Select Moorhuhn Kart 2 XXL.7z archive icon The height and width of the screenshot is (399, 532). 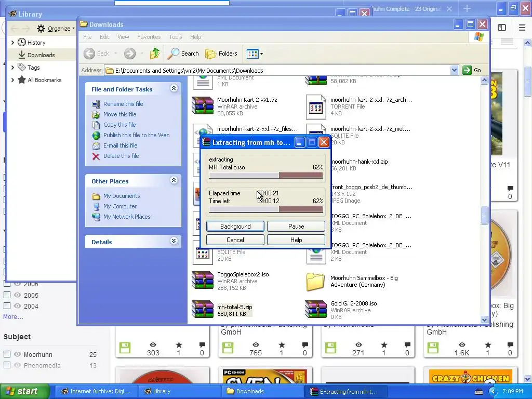coord(203,105)
